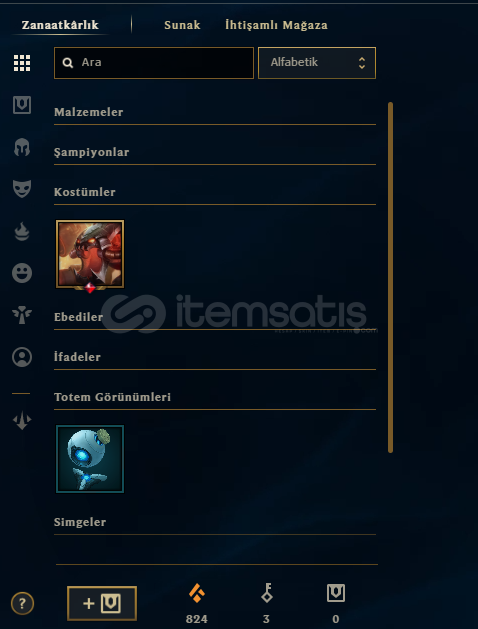Open the İhtişamlı Mağaza tab
This screenshot has height=629, width=478.
point(276,25)
